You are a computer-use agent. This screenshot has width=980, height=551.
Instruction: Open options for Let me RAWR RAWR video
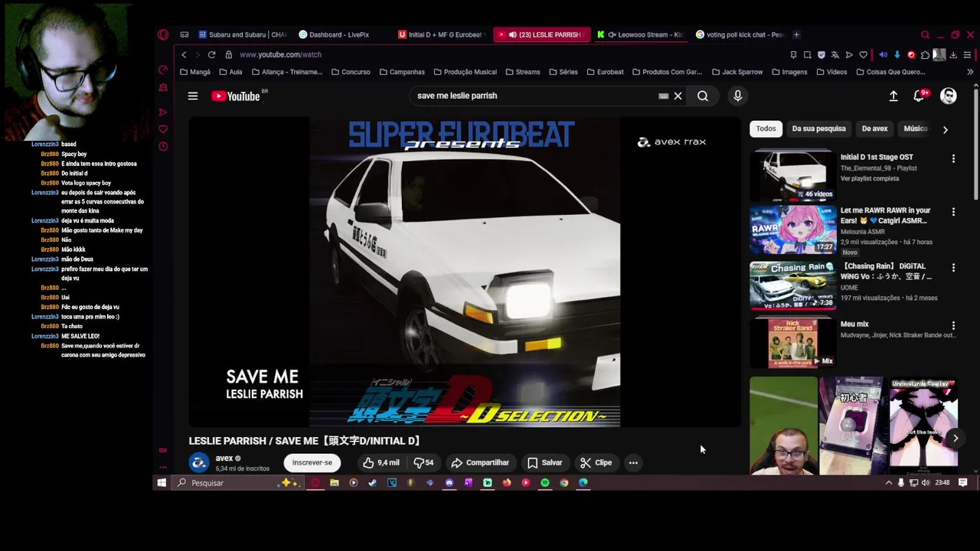(953, 211)
